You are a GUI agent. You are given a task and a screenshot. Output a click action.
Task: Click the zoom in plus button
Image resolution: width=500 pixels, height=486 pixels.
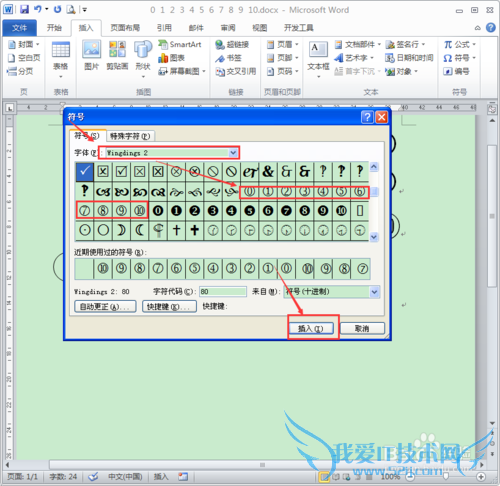(x=481, y=477)
